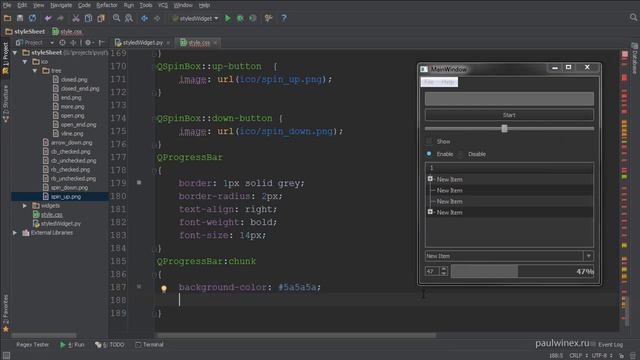640x360 pixels.
Task: Click the Collapse All project panel icon
Action: (x=73, y=42)
